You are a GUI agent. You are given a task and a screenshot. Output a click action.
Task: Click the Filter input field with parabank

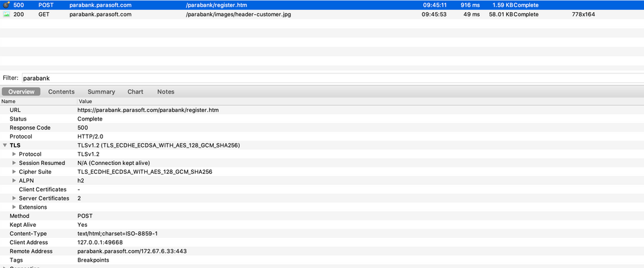click(332, 78)
